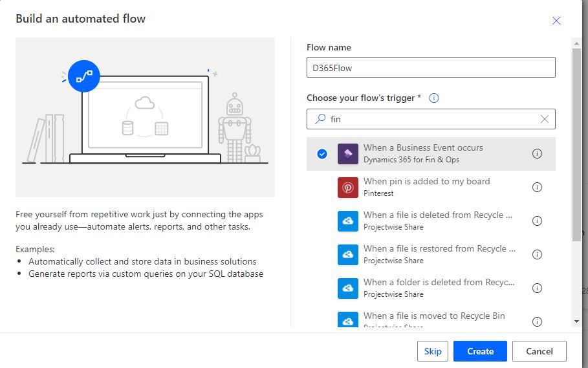This screenshot has width=588, height=368.
Task: Click info tooltip beside Choose your flow's trigger
Action: click(434, 98)
